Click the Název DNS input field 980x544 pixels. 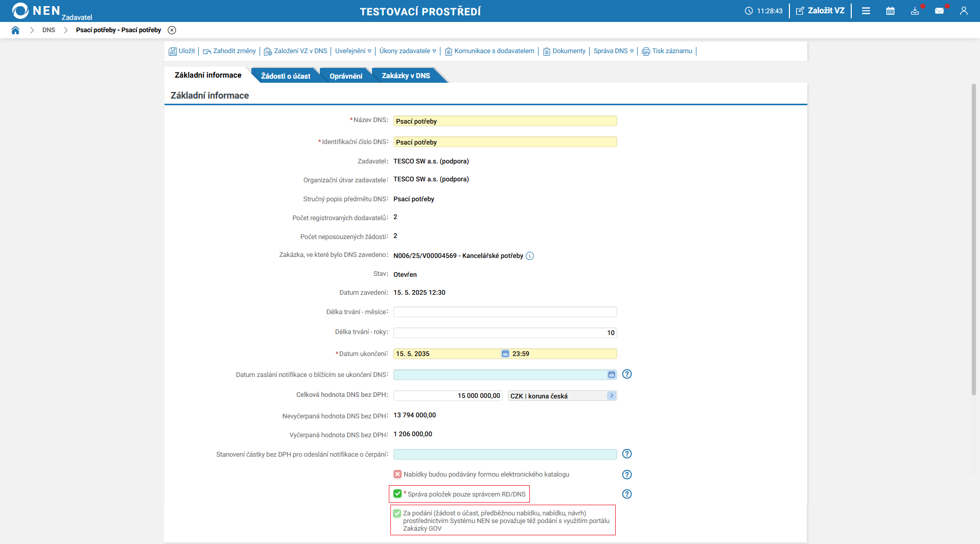tap(505, 121)
